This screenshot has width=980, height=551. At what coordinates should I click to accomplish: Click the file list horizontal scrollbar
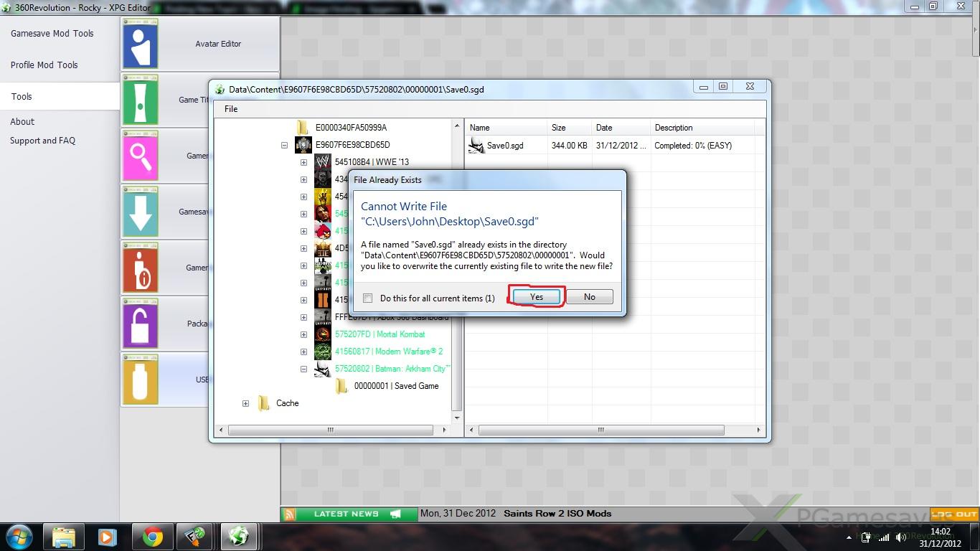600,430
